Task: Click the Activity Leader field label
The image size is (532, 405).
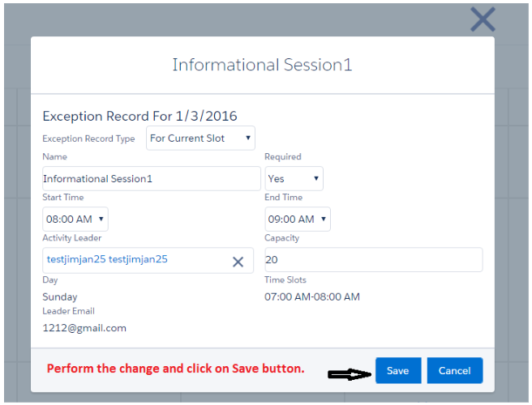Action: (x=72, y=238)
